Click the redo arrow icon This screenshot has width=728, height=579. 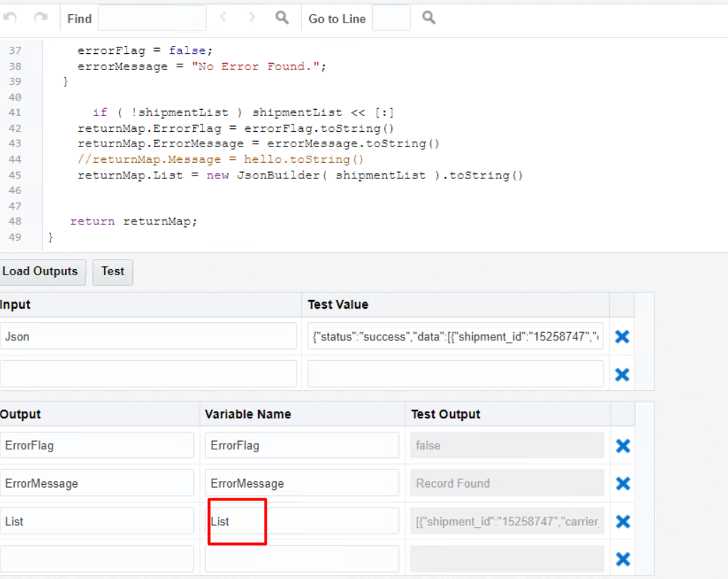(x=41, y=18)
